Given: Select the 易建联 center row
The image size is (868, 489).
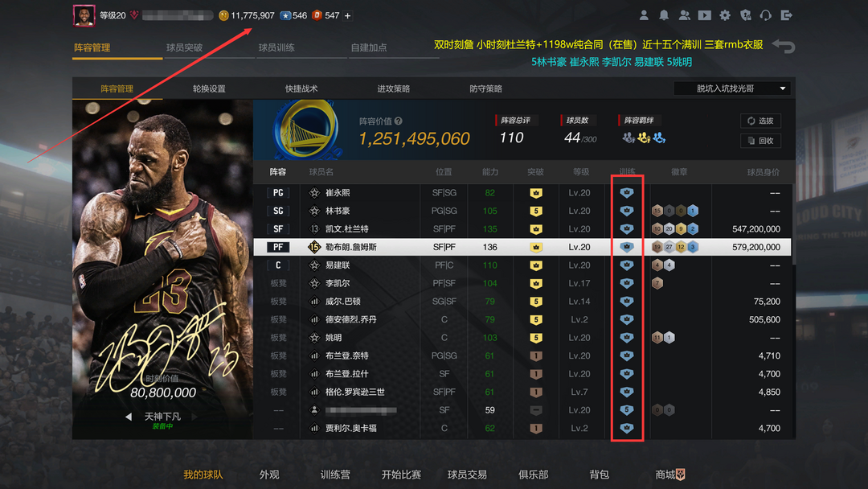Looking at the screenshot, I should coord(522,265).
